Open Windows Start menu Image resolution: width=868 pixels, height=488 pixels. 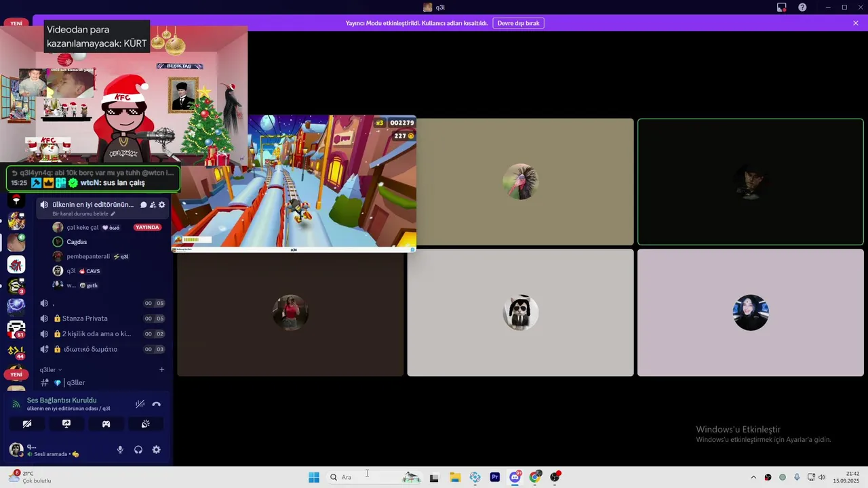tap(314, 477)
